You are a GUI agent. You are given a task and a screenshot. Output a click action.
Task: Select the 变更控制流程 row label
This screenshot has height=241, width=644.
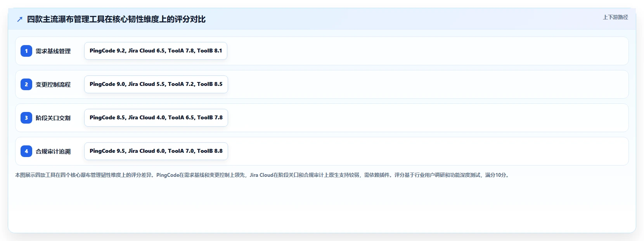[x=53, y=84]
